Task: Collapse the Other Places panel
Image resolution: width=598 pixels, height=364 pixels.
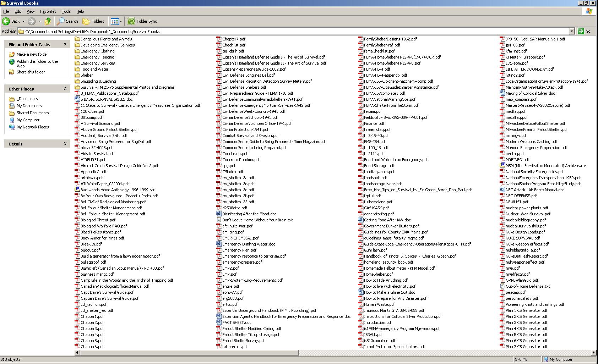Action: pos(65,89)
